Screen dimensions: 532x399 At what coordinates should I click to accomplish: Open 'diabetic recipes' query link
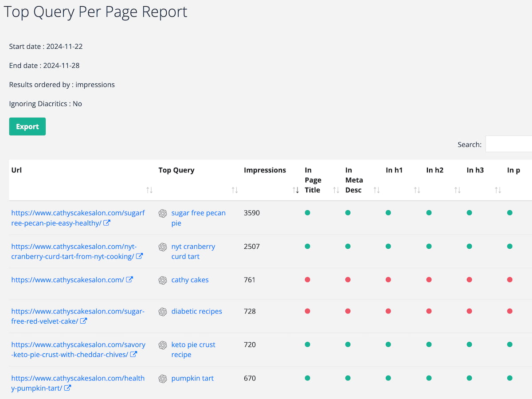[197, 311]
